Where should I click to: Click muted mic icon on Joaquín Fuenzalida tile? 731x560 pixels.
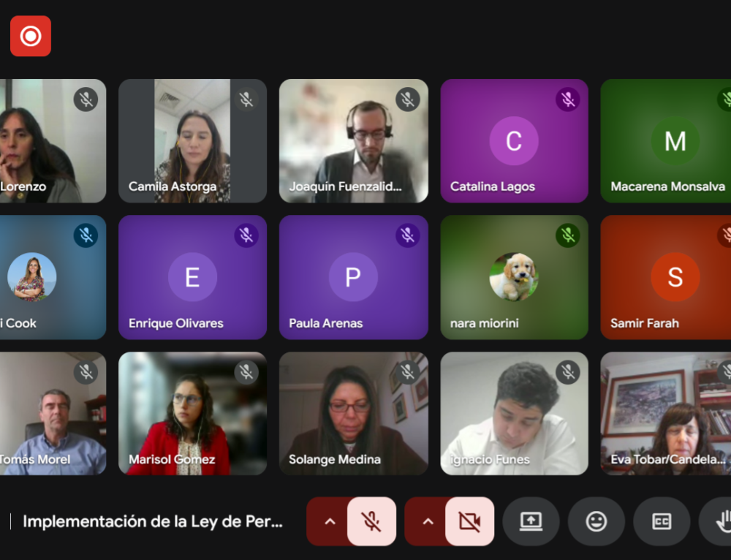tap(407, 99)
